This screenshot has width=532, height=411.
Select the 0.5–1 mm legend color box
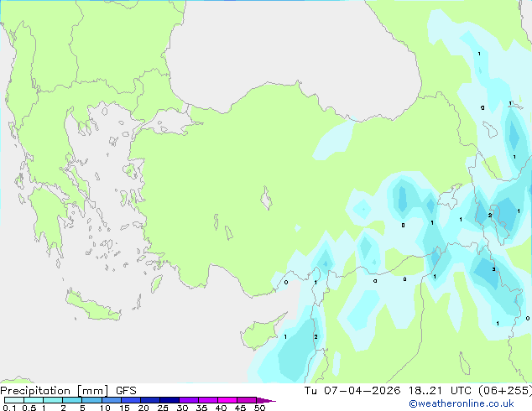click(34, 400)
